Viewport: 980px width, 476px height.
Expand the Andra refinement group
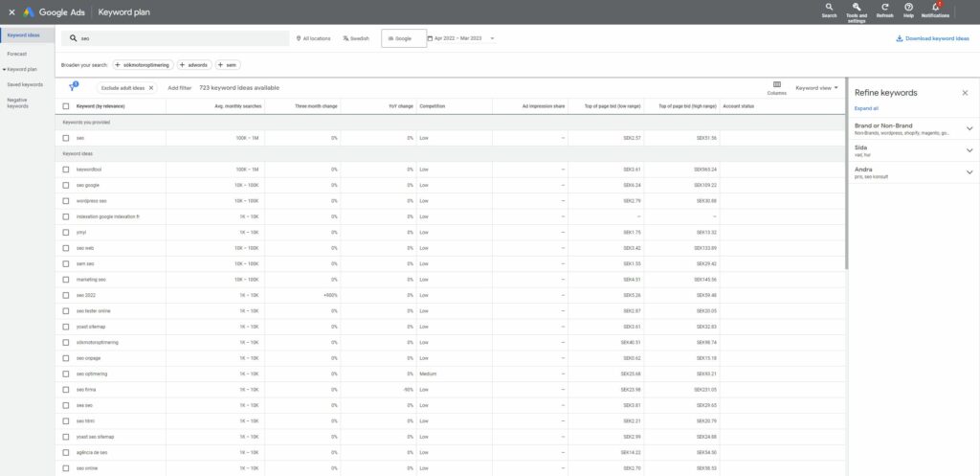[969, 172]
